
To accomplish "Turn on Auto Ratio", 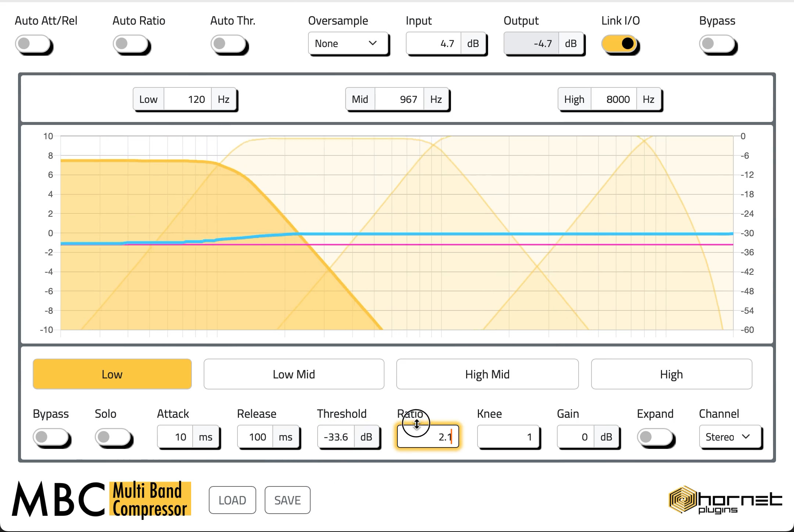I will [x=130, y=44].
